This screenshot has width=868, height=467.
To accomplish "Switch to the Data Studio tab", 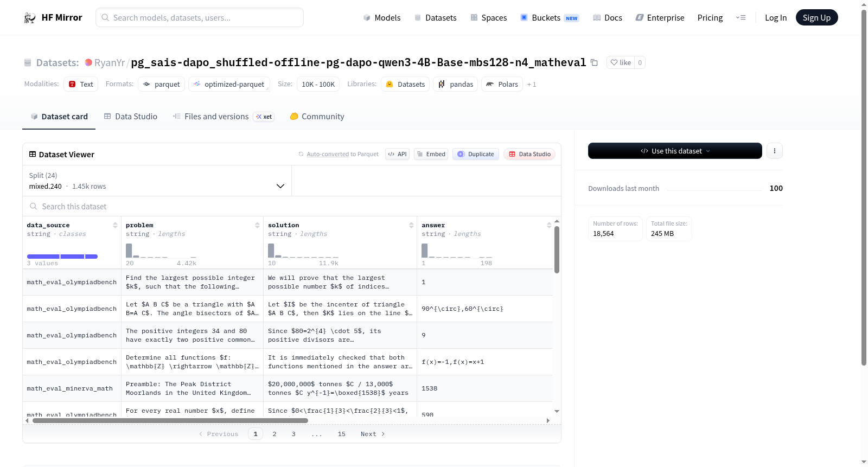I will pos(131,117).
